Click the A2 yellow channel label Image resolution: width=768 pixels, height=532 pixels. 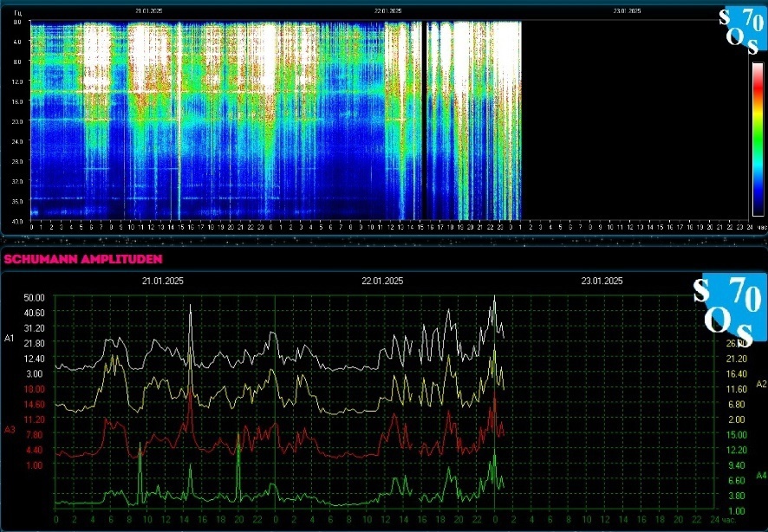pyautogui.click(x=761, y=383)
